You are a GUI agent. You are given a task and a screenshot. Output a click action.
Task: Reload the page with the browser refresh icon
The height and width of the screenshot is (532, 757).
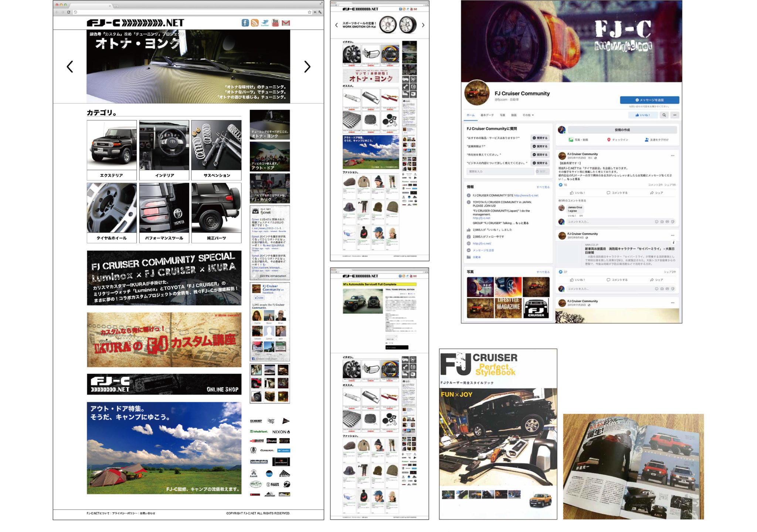[68, 12]
